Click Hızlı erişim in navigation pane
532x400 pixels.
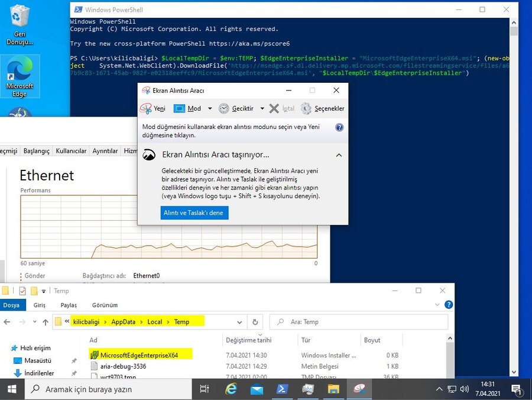click(35, 348)
